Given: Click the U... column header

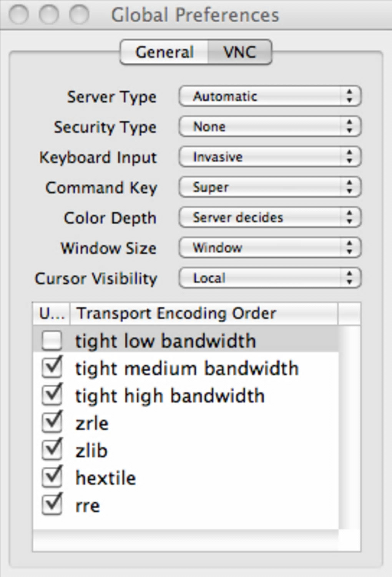Looking at the screenshot, I should coord(51,314).
